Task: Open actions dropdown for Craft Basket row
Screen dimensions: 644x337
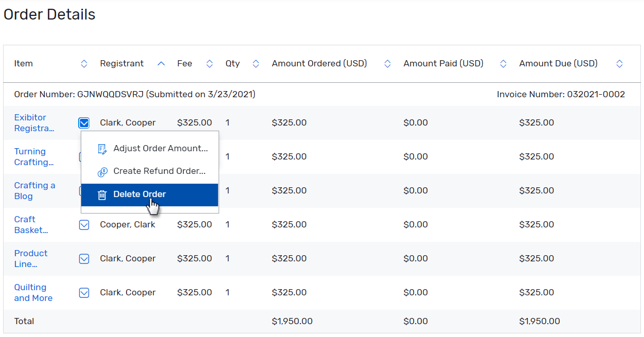Action: pyautogui.click(x=84, y=225)
